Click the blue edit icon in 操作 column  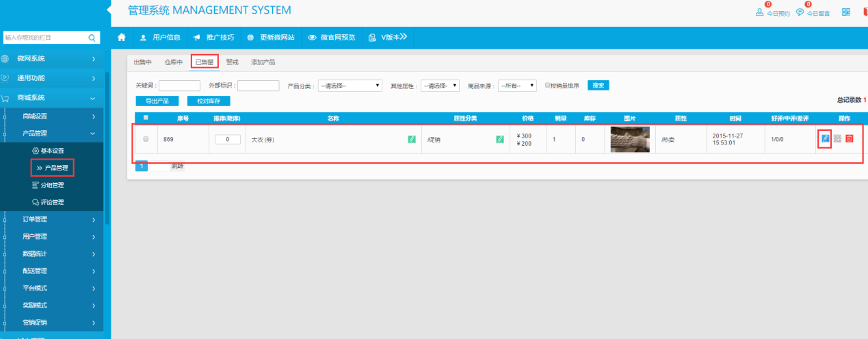(x=825, y=139)
